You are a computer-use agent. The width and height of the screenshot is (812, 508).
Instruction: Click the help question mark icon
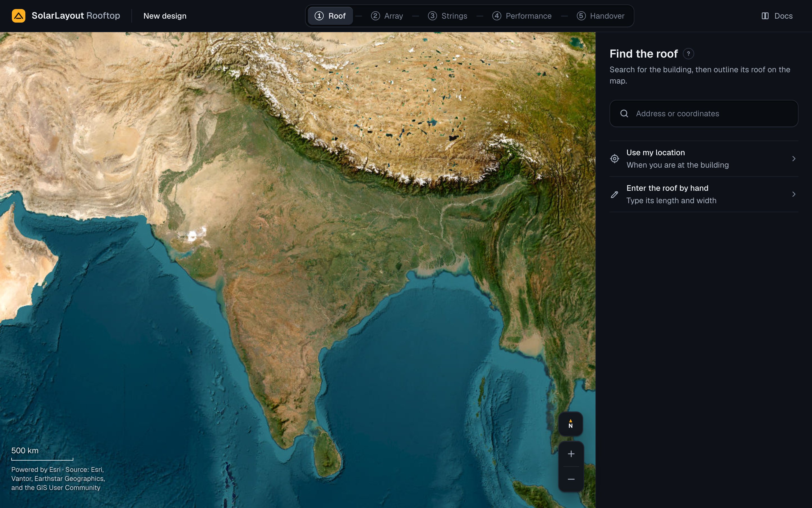click(688, 54)
